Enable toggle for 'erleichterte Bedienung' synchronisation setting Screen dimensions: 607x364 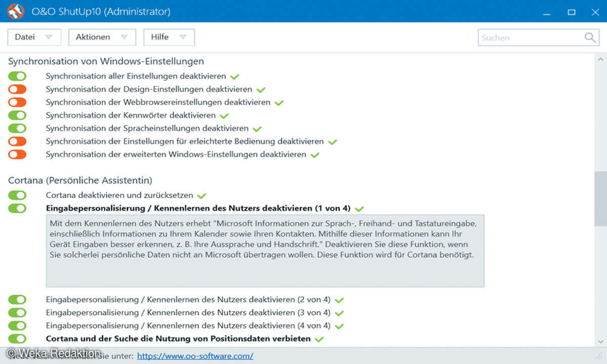coord(17,142)
